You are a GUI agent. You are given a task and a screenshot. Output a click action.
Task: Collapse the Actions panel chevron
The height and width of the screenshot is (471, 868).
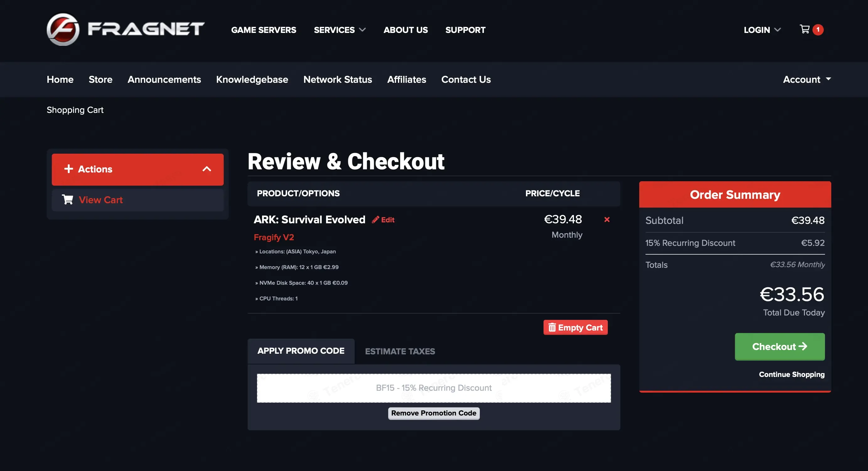[x=206, y=169]
